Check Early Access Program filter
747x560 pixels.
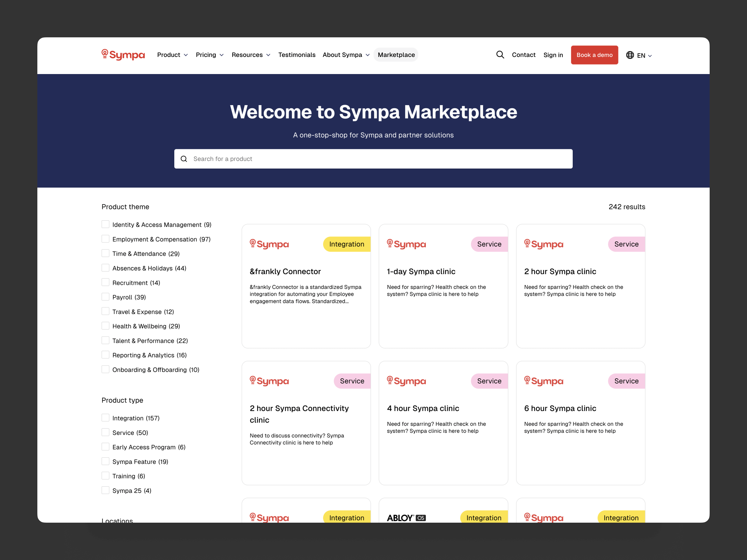(106, 447)
